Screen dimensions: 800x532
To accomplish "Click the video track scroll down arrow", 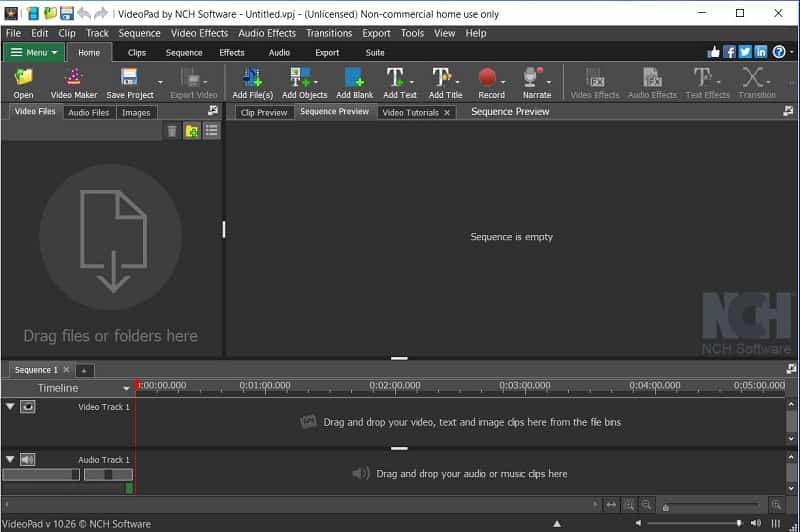I will point(791,439).
